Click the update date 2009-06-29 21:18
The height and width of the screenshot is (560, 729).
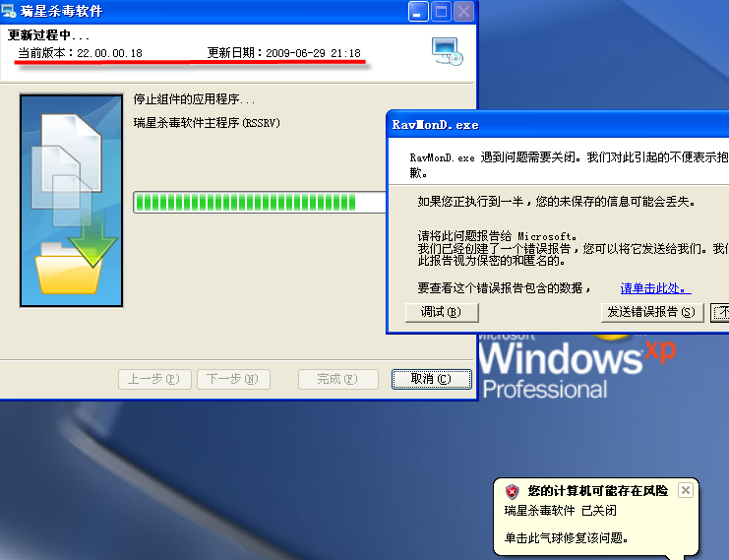point(314,53)
